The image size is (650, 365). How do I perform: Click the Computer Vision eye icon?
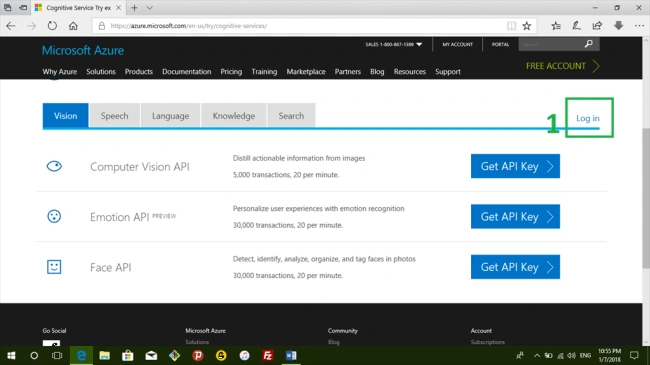pos(54,166)
